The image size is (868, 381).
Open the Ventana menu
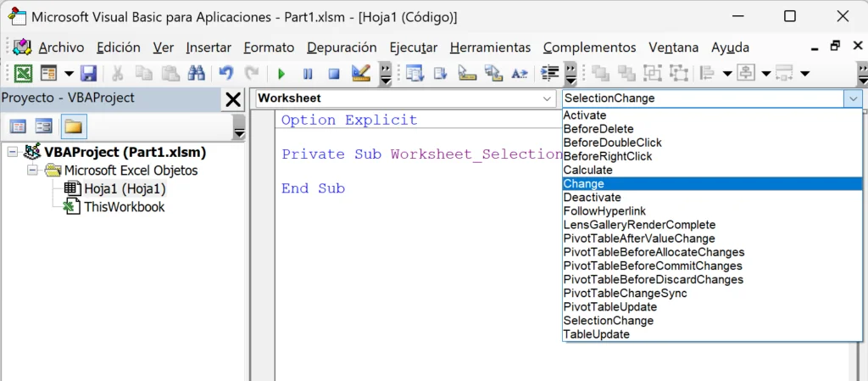(x=674, y=48)
